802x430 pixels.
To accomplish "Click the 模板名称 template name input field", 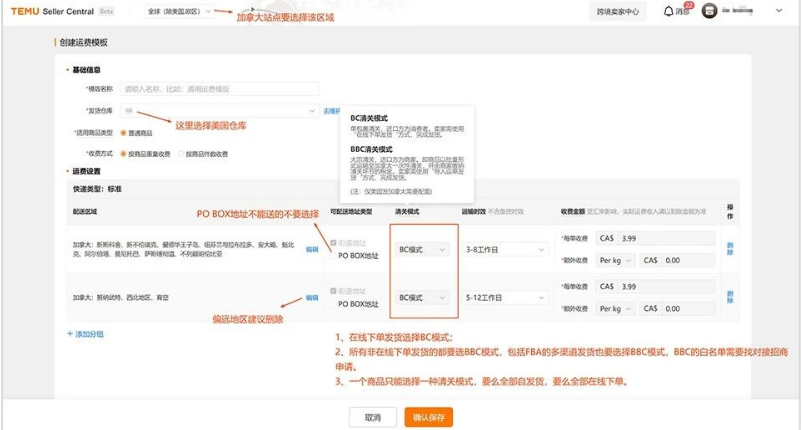I will [220, 89].
